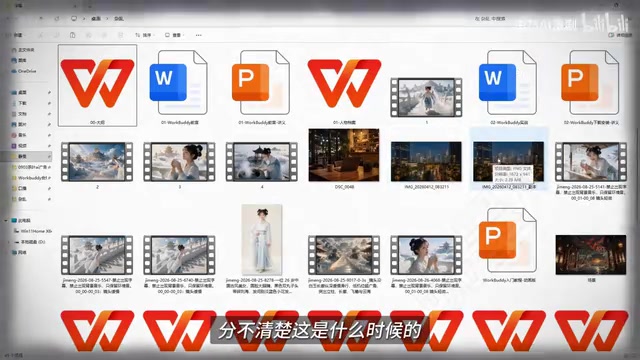The image size is (640, 360).
Task: Expand the chevron after 桌面 in the breadcrumb
Action: 107,18
